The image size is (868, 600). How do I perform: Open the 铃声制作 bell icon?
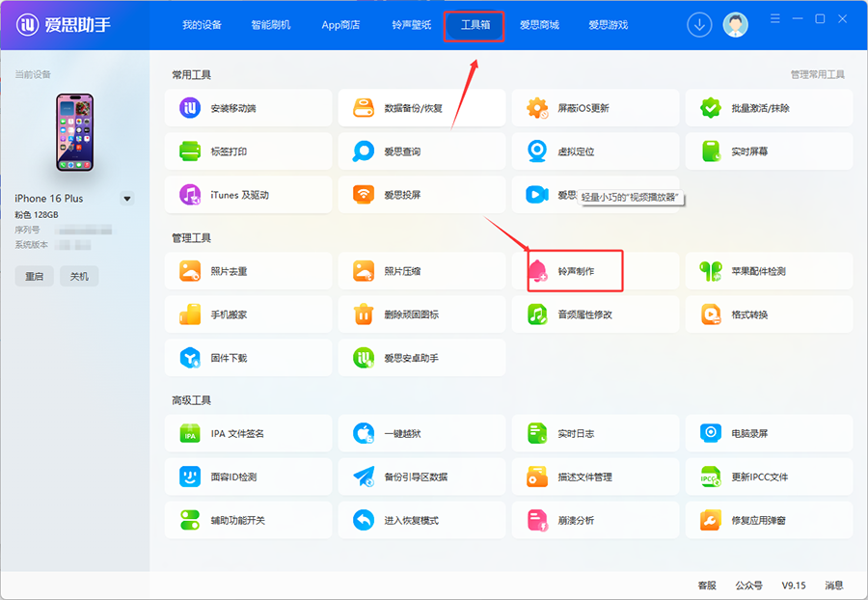pyautogui.click(x=537, y=271)
